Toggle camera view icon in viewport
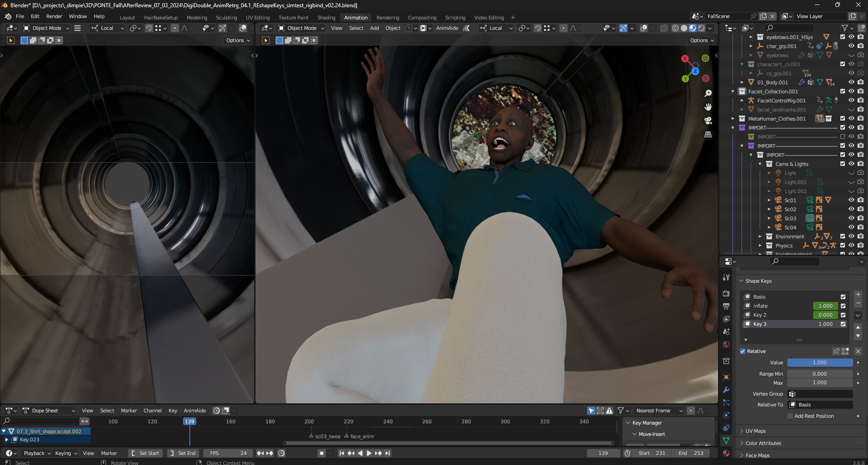868x465 pixels. click(x=708, y=121)
